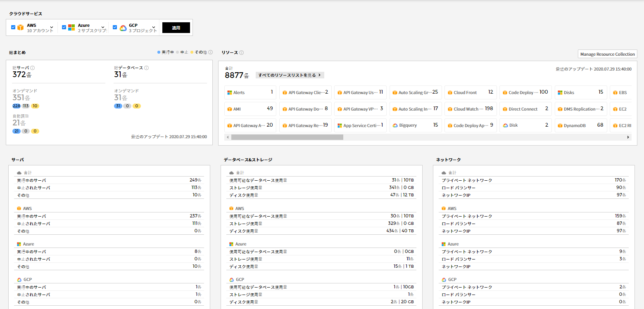Click the blue 228 running servers badge
644x309 pixels.
pos(17,106)
